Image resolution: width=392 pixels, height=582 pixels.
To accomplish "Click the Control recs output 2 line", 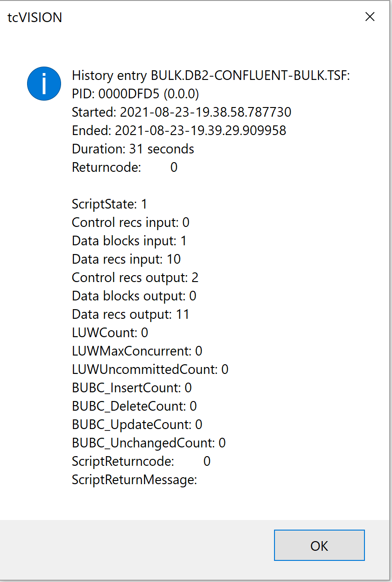I will 135,277.
